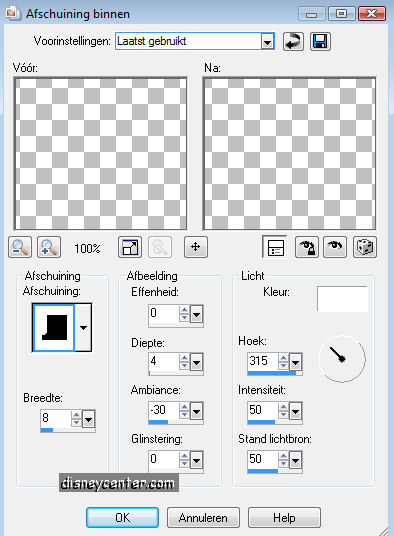Click the Glinstering field showing 0
Viewport: 394px width, 536px height.
click(x=164, y=460)
